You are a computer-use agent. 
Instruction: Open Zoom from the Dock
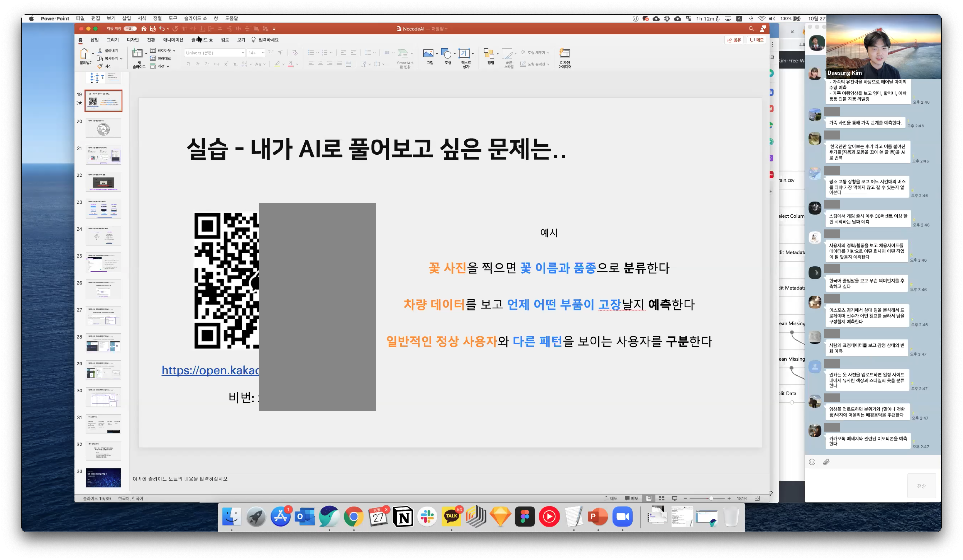click(622, 517)
